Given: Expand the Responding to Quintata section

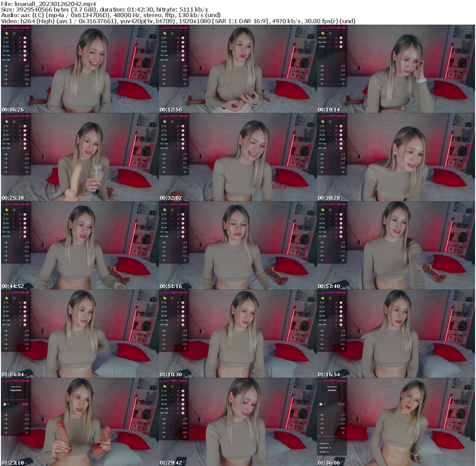Looking at the screenshot, I should tap(331, 388).
